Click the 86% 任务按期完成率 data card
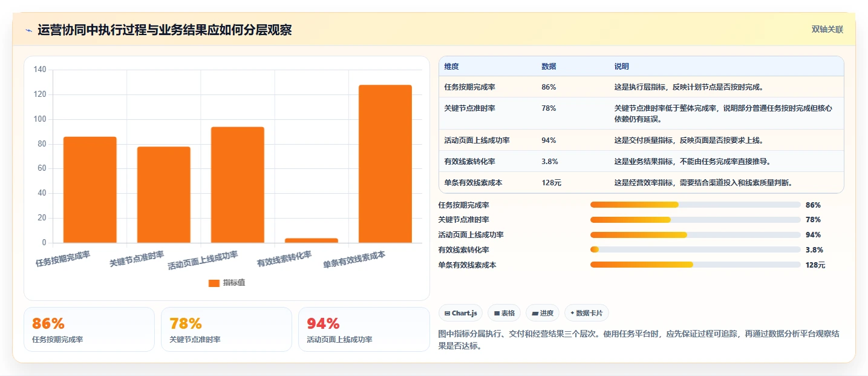Screen dimensions: 868x376 (x=89, y=329)
